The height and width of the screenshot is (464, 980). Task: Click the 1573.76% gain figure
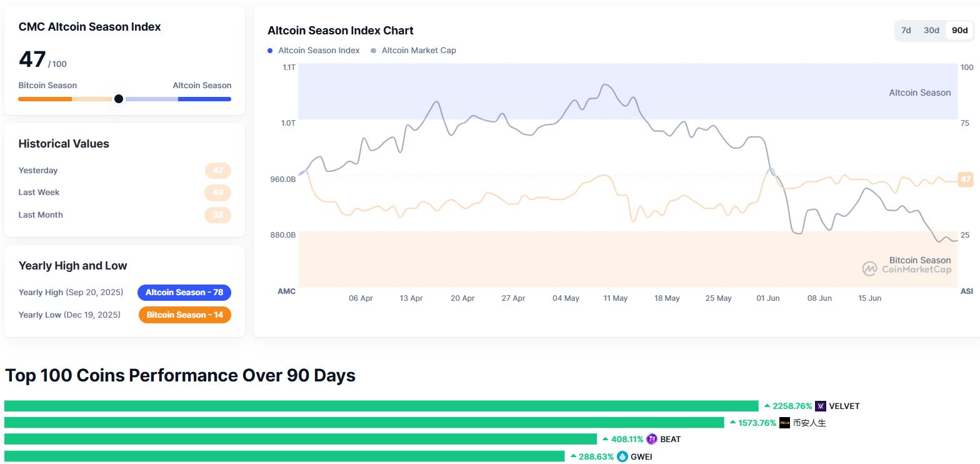pyautogui.click(x=757, y=423)
